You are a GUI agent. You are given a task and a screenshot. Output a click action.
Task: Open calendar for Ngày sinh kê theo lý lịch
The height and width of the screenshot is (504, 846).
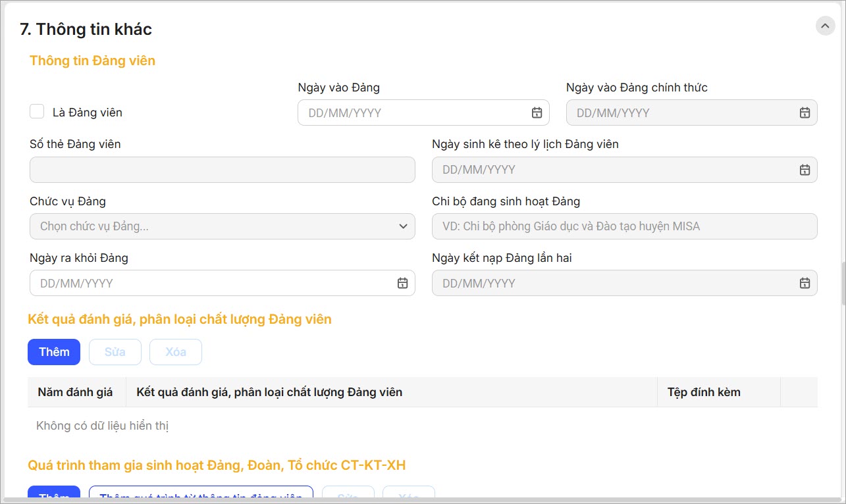point(805,170)
